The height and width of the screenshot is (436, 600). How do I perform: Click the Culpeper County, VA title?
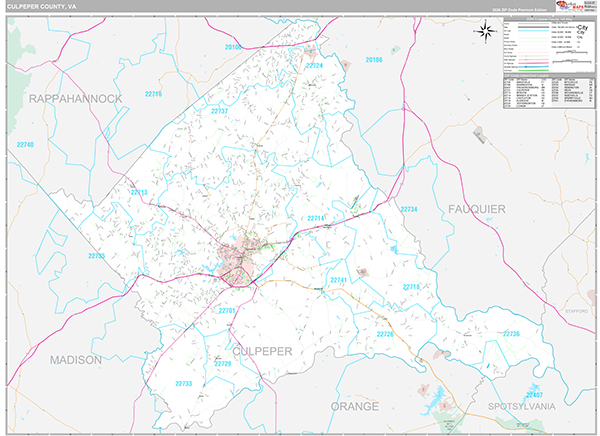point(41,7)
